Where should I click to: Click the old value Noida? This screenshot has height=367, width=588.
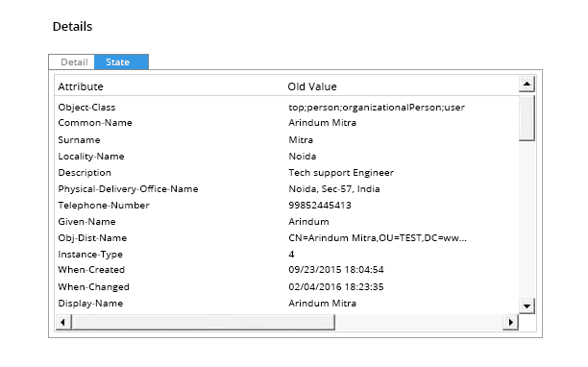303,157
